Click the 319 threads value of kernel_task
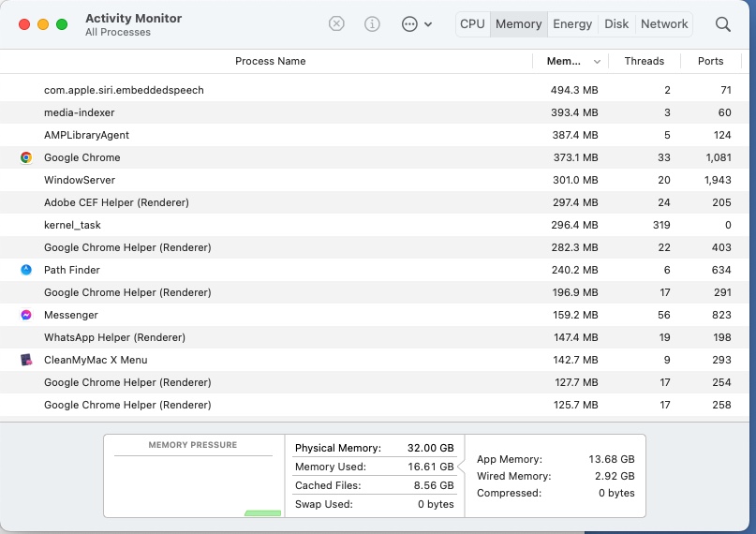The height and width of the screenshot is (534, 756). [661, 225]
